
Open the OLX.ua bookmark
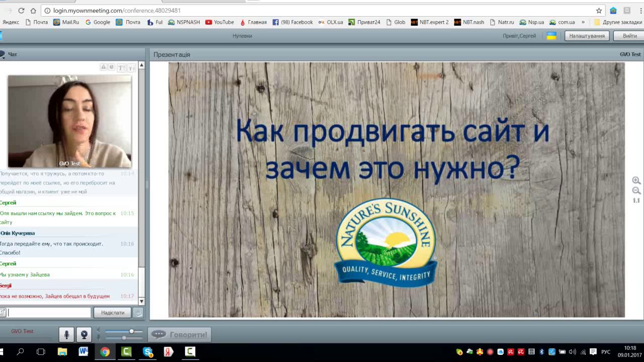[331, 22]
